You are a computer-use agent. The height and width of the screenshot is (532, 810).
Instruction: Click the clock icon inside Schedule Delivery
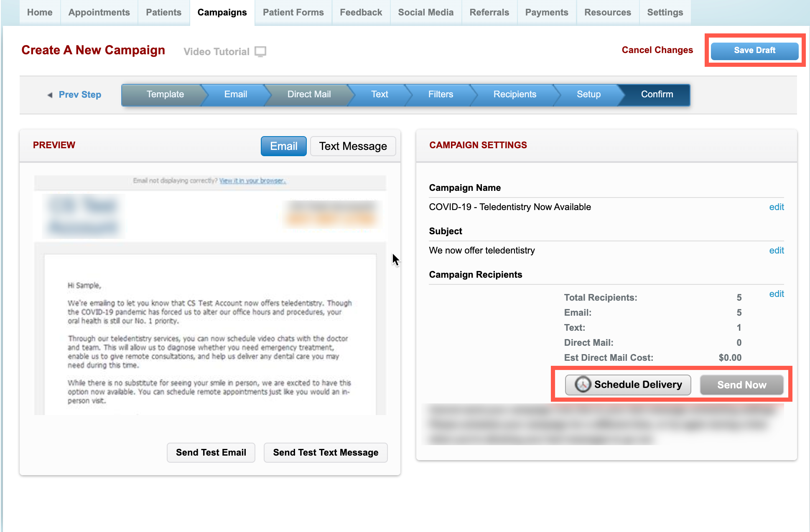coord(583,385)
